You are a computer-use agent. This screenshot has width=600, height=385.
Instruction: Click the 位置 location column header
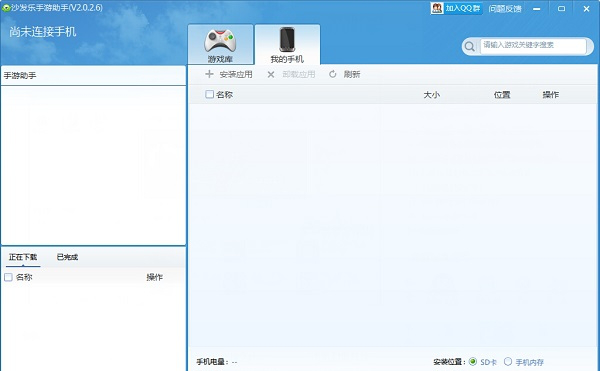[x=502, y=95]
